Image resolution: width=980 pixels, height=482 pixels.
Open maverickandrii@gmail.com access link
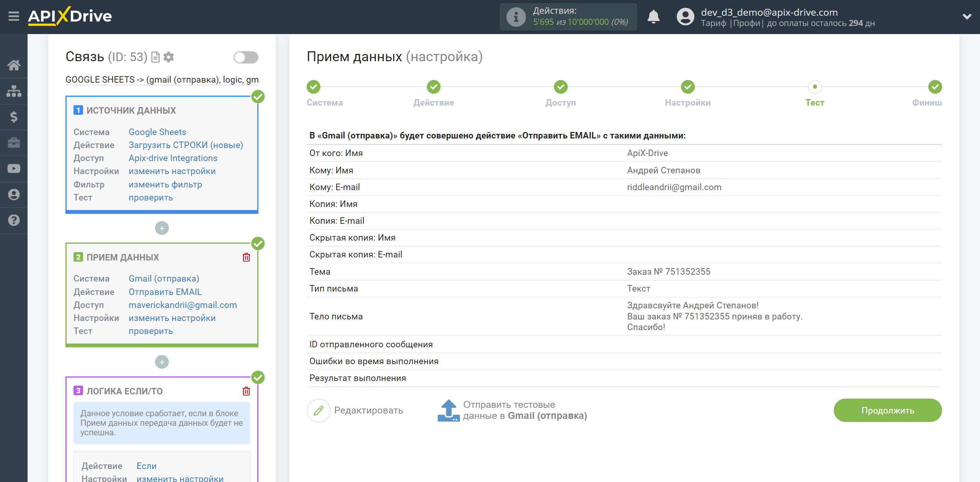tap(183, 305)
